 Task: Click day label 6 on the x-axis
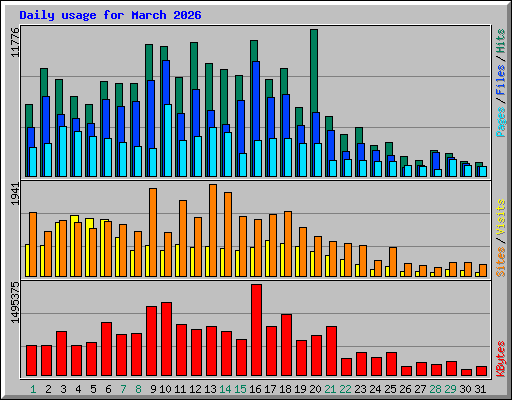(108, 389)
